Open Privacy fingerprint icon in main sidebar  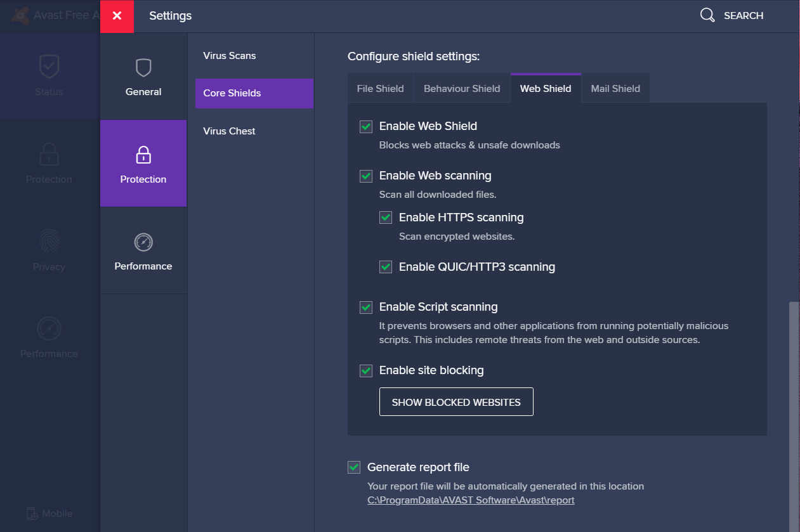click(49, 242)
